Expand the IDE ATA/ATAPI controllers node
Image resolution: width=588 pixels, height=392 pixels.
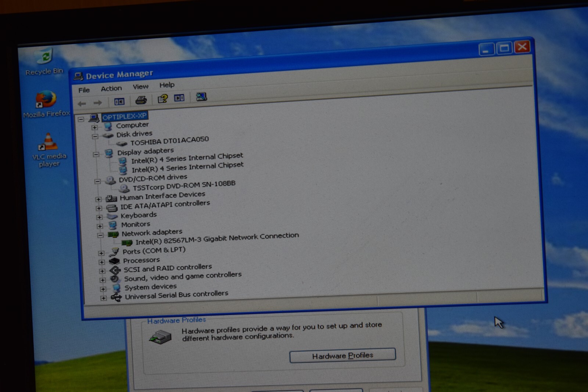(99, 208)
